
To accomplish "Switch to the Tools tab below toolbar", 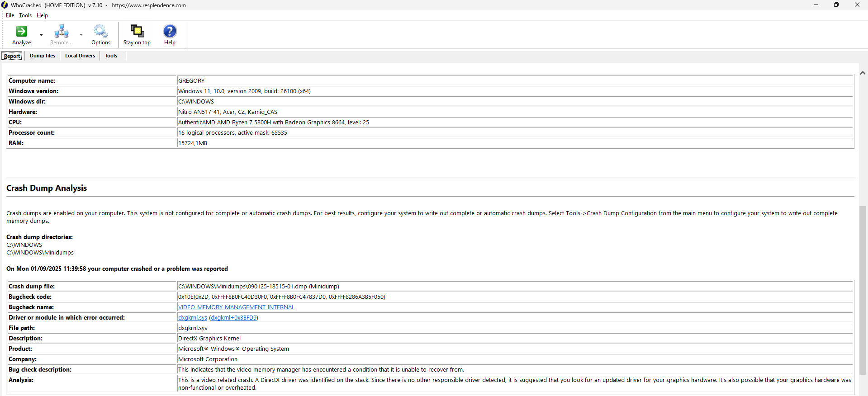I will [x=111, y=56].
